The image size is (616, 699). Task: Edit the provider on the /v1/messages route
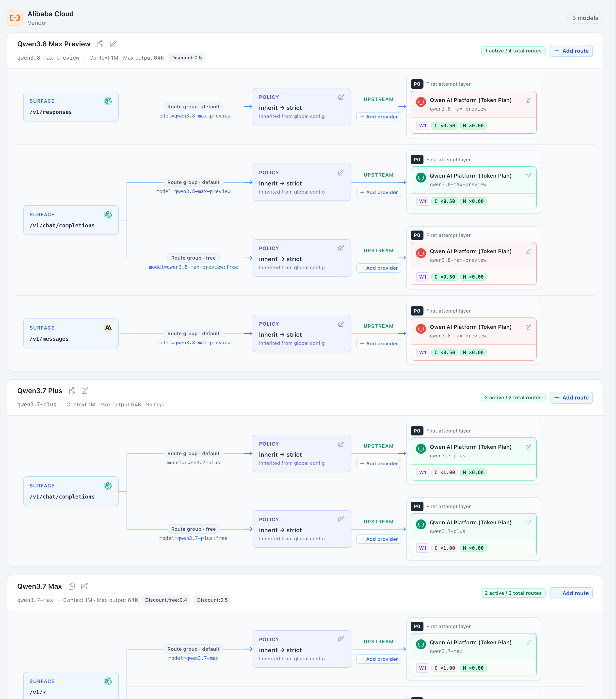[528, 327]
